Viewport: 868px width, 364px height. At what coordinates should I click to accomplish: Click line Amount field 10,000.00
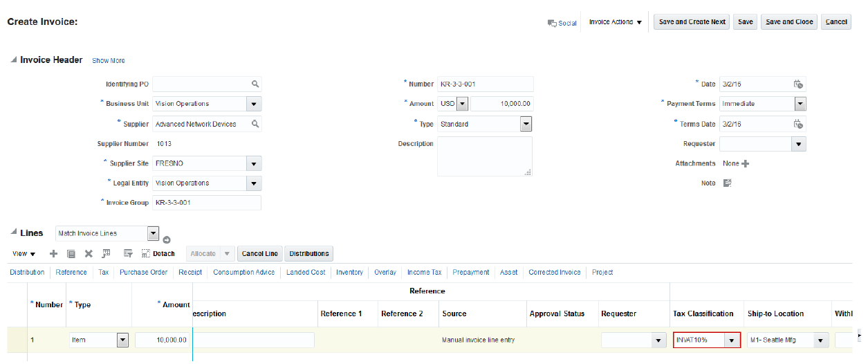click(162, 340)
